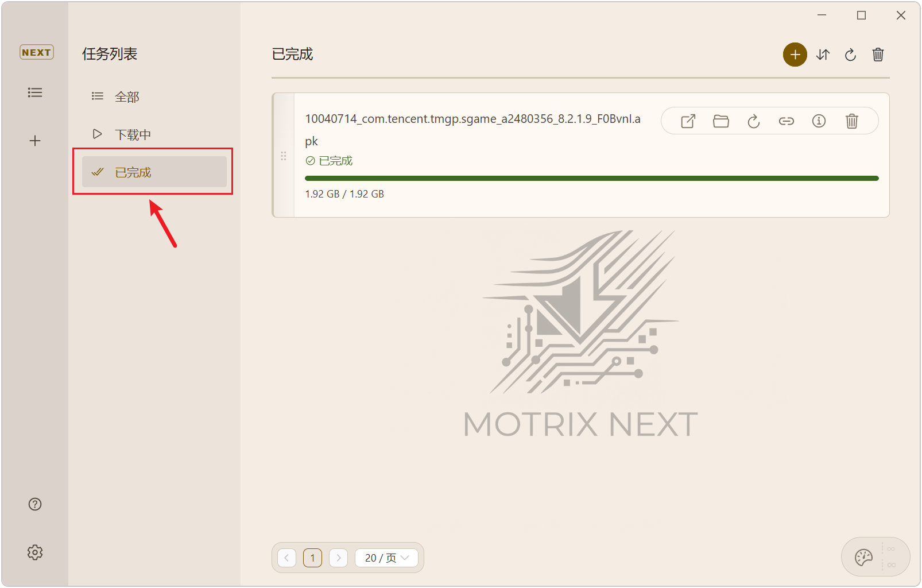Go to next page arrow

point(338,558)
